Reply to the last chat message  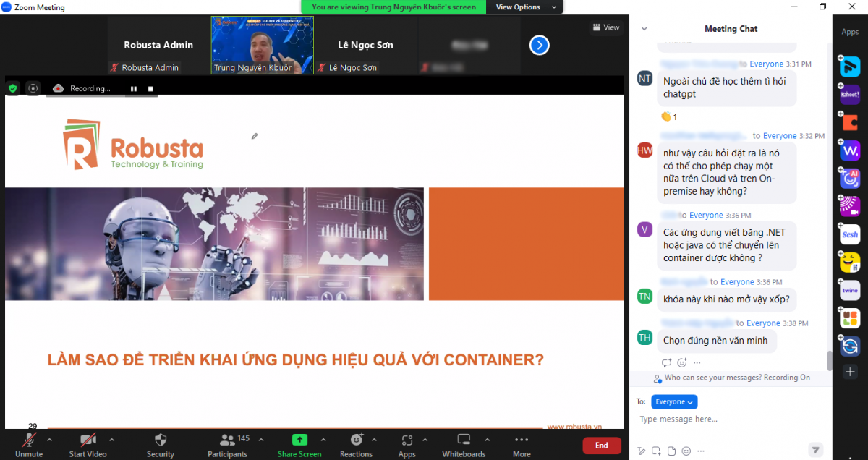pos(667,362)
